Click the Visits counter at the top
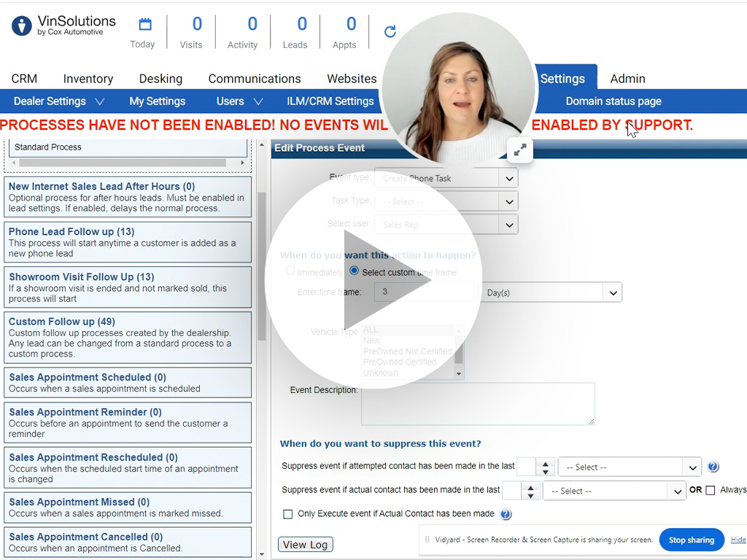Screen dimensions: 747x560 tap(191, 31)
